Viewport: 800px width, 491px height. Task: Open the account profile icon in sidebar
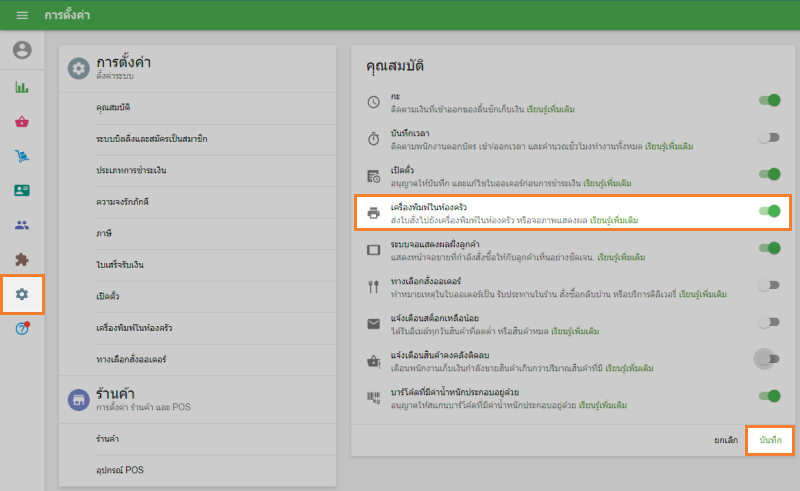[22, 50]
